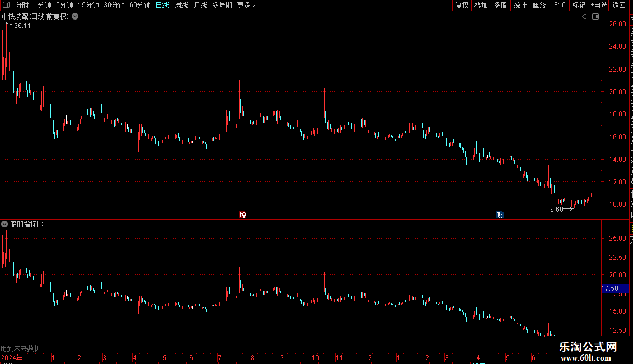
Task: Open the F10 company info
Action: [560, 5]
